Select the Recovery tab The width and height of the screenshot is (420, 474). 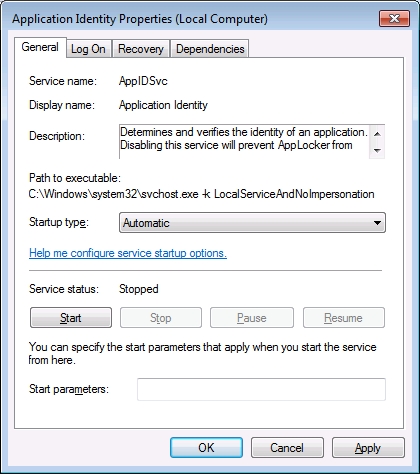(141, 49)
